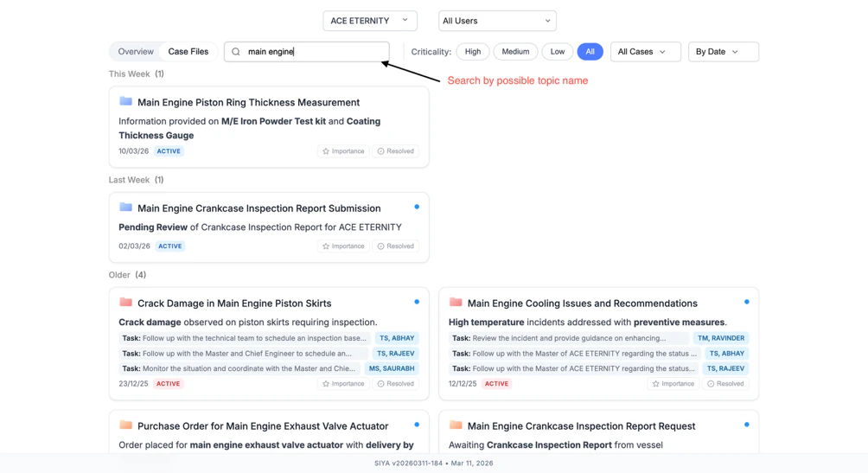This screenshot has height=473, width=868.
Task: Switch to the Overview tab
Action: (136, 52)
